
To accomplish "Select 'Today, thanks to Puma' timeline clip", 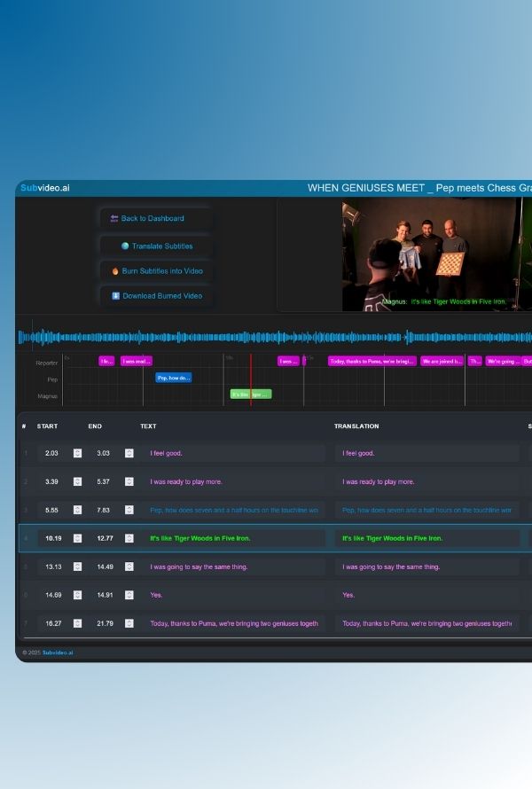I will [372, 362].
